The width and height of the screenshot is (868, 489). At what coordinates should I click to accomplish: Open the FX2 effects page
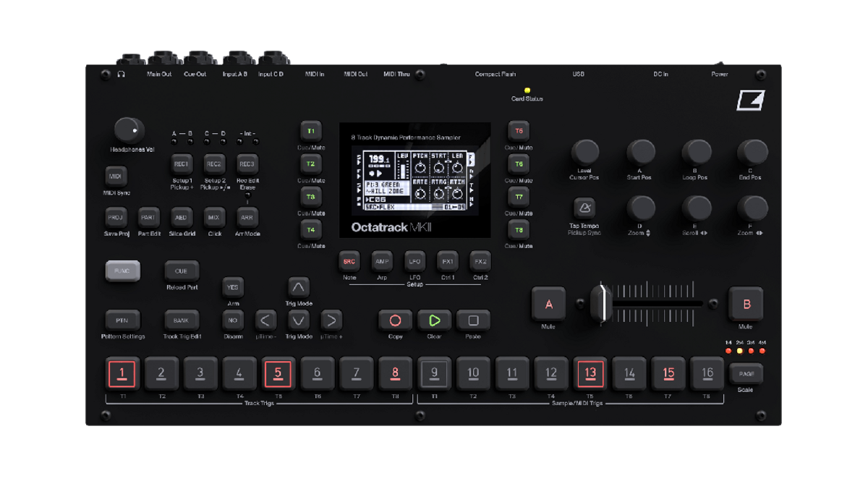pos(480,262)
